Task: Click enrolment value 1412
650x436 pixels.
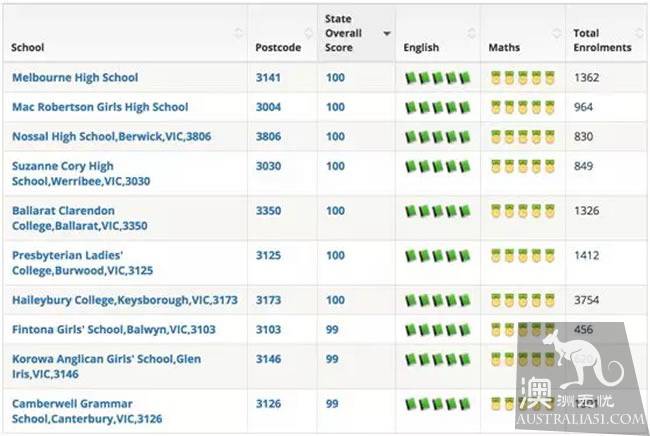Action: 587,255
